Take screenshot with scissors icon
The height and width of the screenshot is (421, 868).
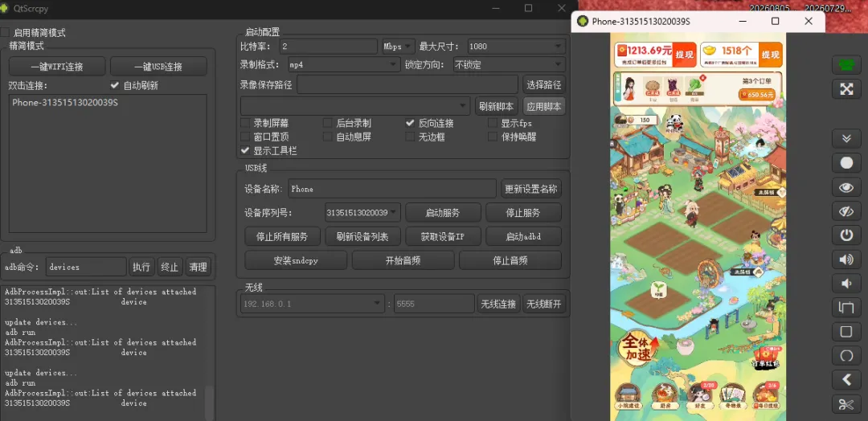(845, 404)
